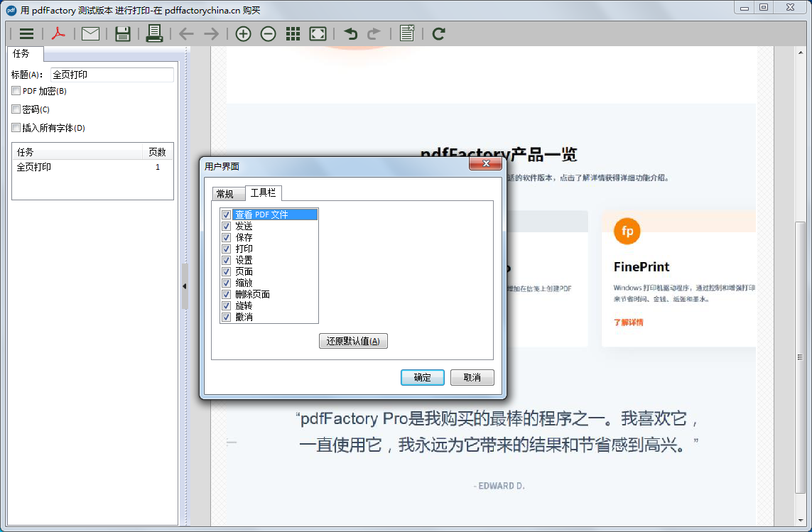Click the delete page icon
This screenshot has height=532, width=812.
(407, 33)
